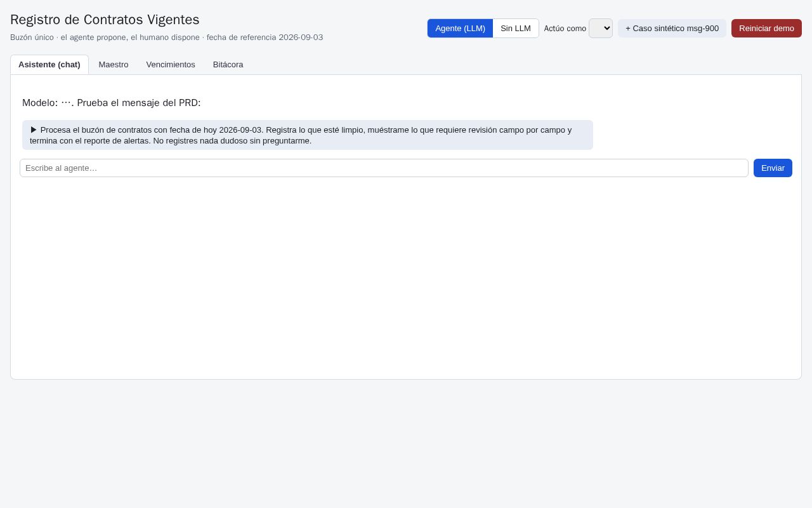
Task: Click the 'Actúo como' label
Action: click(x=565, y=29)
